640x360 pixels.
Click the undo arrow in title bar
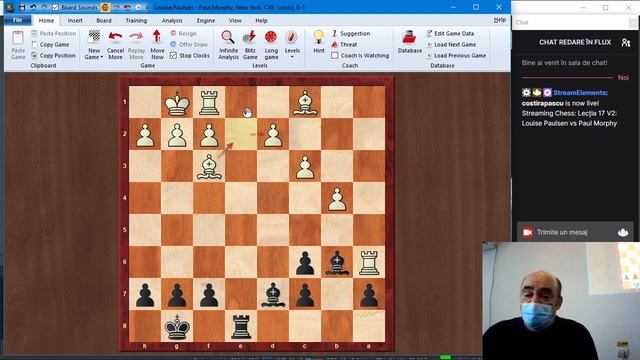tap(33, 7)
